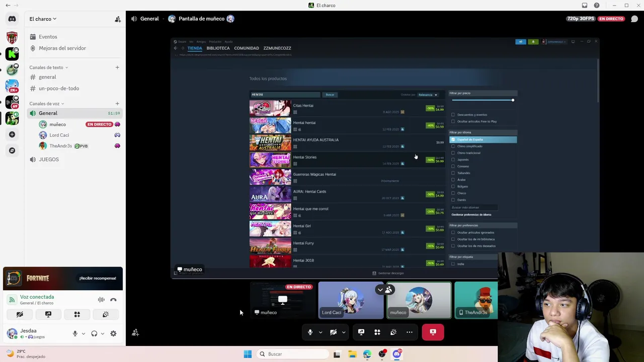The height and width of the screenshot is (362, 644).
Task: Collapse Canales de texto category
Action: 48,67
